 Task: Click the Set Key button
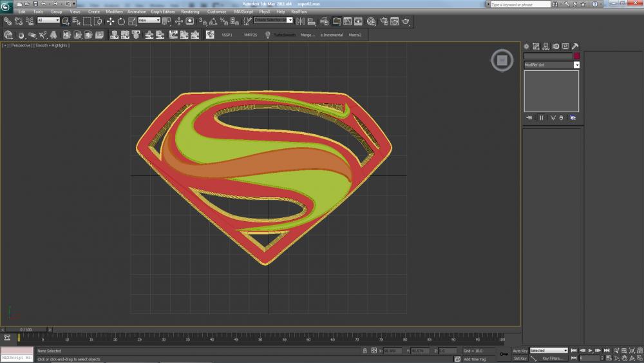click(520, 358)
